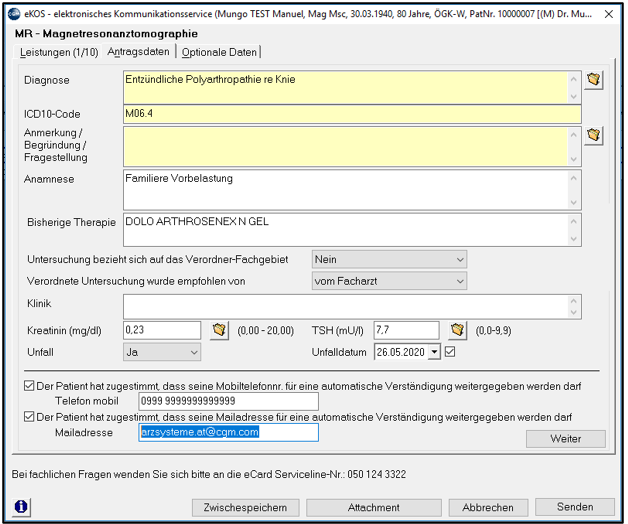Close the eKOS dialog window
This screenshot has height=524, width=628.
(609, 14)
